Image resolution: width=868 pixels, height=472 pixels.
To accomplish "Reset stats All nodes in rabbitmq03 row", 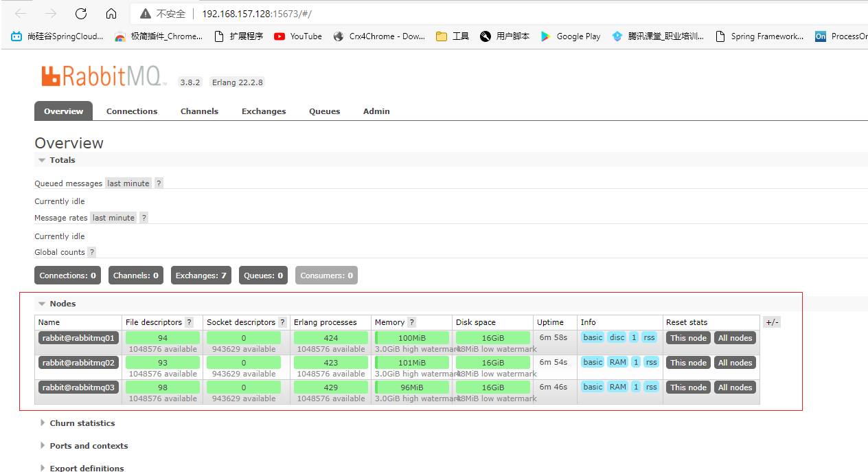I will pyautogui.click(x=735, y=387).
